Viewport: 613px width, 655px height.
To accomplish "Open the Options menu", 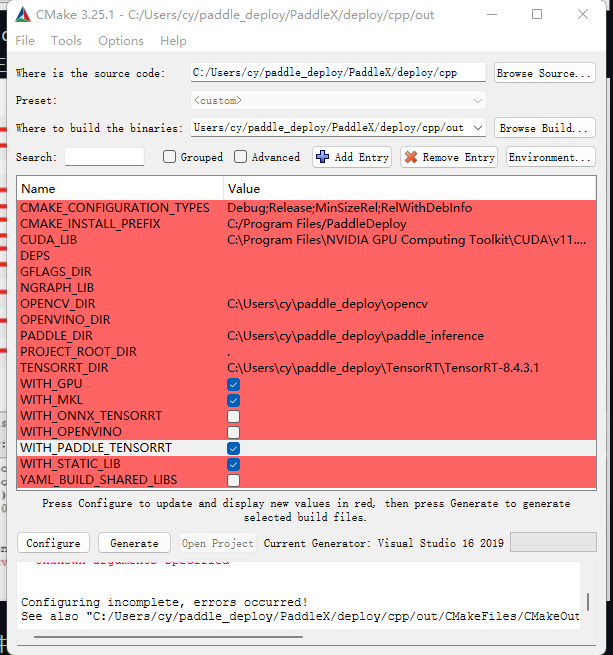I will [x=121, y=41].
